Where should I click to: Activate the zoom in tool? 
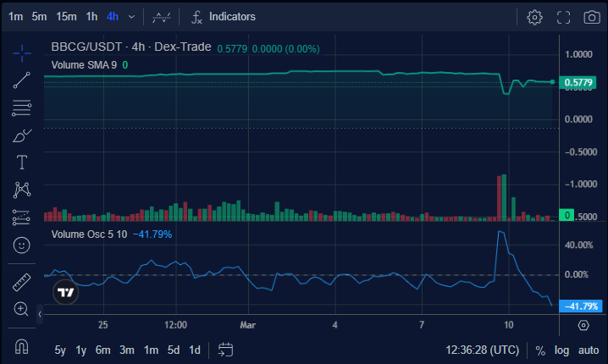[x=21, y=309]
